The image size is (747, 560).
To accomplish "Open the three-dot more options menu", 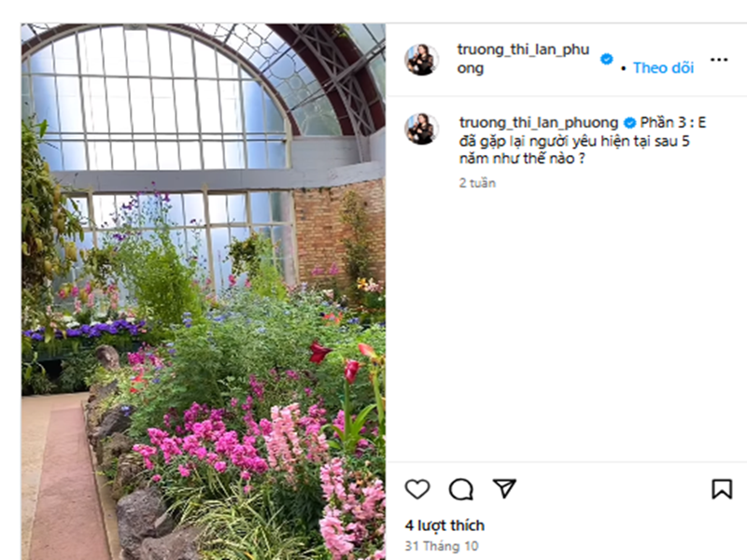I will coord(718,60).
